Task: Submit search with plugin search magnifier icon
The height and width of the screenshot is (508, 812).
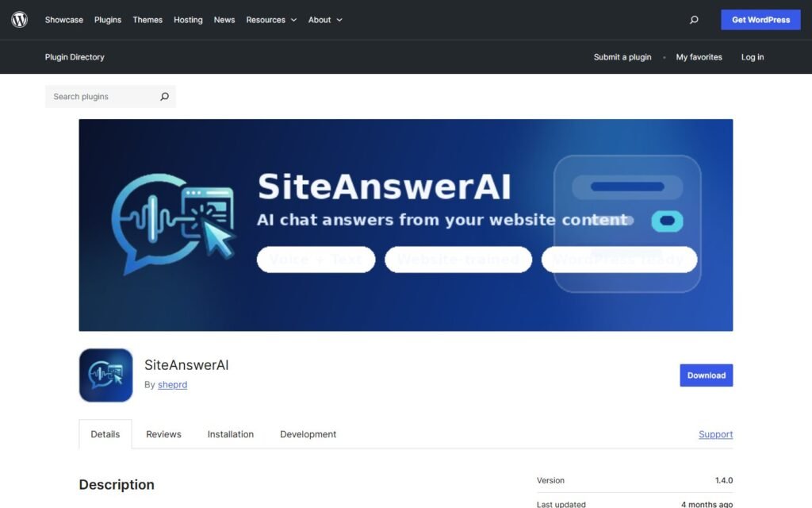Action: (x=165, y=96)
